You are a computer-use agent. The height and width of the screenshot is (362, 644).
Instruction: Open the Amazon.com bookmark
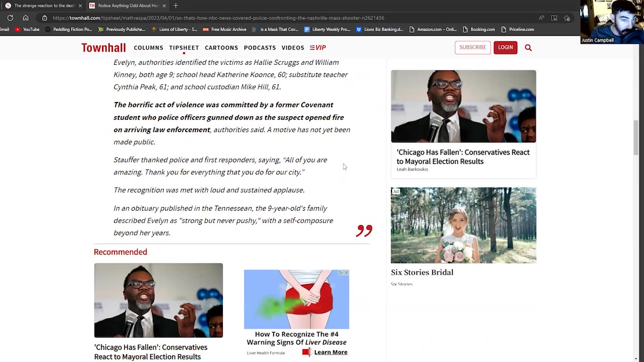433,29
